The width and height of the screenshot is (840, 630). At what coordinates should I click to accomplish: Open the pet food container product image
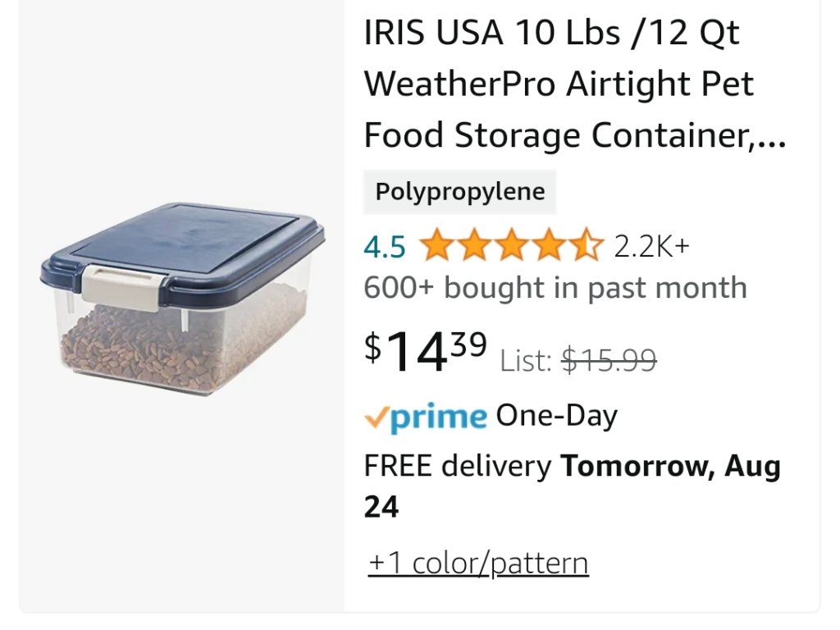coord(182,299)
